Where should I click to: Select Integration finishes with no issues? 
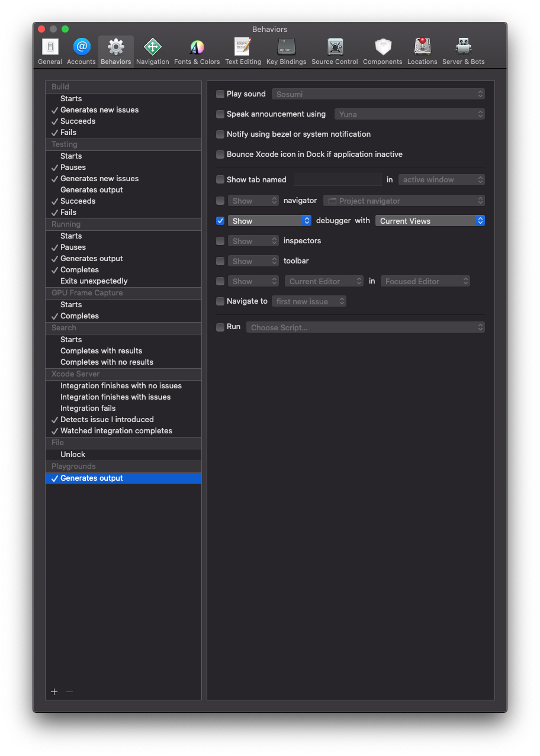click(x=123, y=386)
